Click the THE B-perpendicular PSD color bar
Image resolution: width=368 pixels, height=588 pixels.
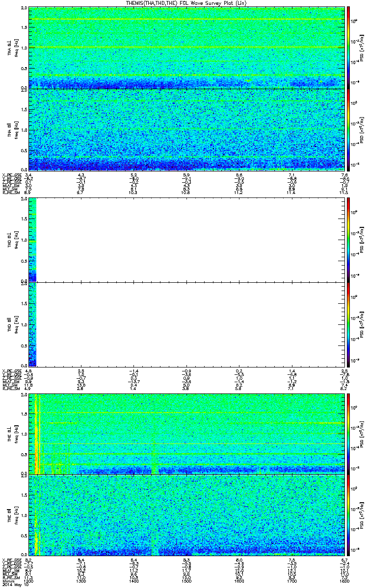(348, 434)
